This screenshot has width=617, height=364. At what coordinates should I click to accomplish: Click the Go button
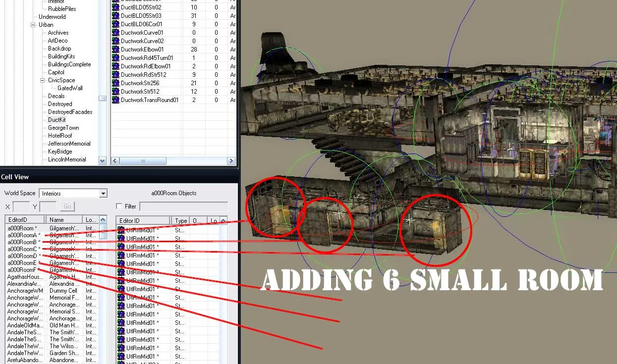67,207
